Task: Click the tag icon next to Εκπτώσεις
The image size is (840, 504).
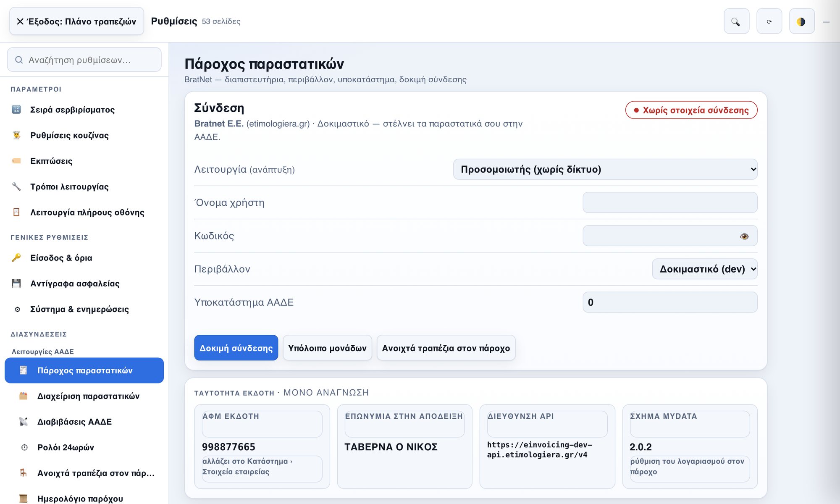Action: tap(16, 161)
